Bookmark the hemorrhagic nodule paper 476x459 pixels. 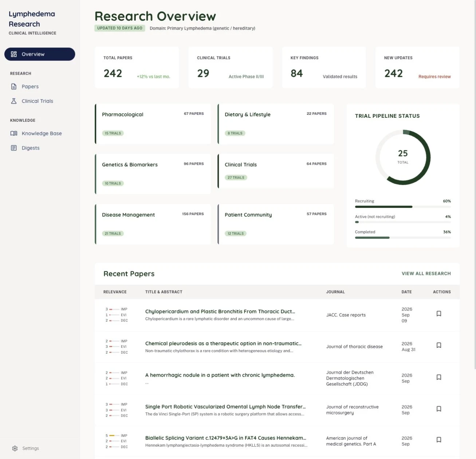(x=439, y=377)
